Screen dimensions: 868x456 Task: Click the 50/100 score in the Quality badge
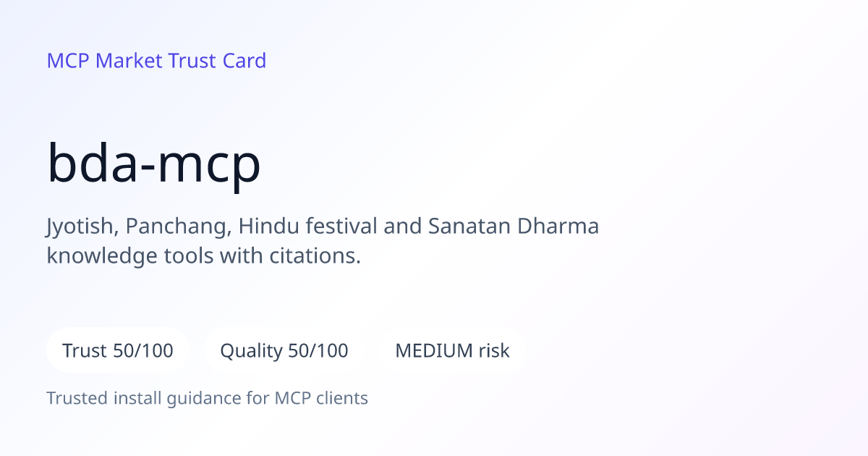coord(318,351)
